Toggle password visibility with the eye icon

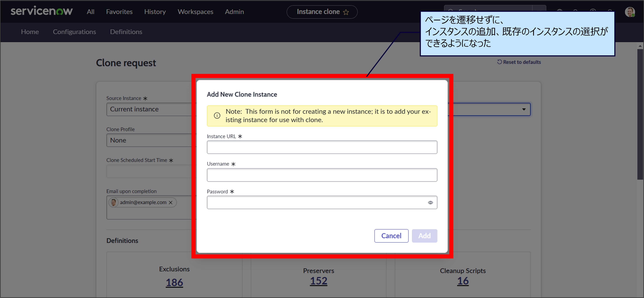coord(431,202)
